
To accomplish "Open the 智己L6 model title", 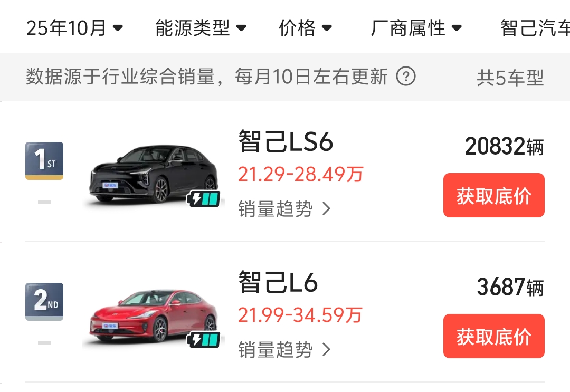I will (278, 283).
